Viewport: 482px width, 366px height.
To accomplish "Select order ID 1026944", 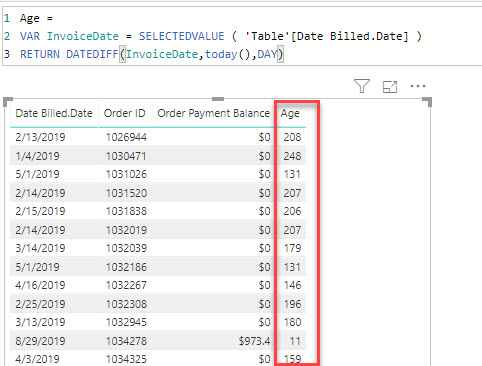I will (126, 137).
